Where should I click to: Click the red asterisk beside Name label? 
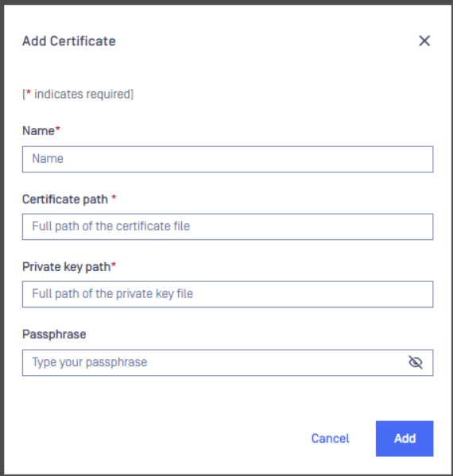coord(58,129)
